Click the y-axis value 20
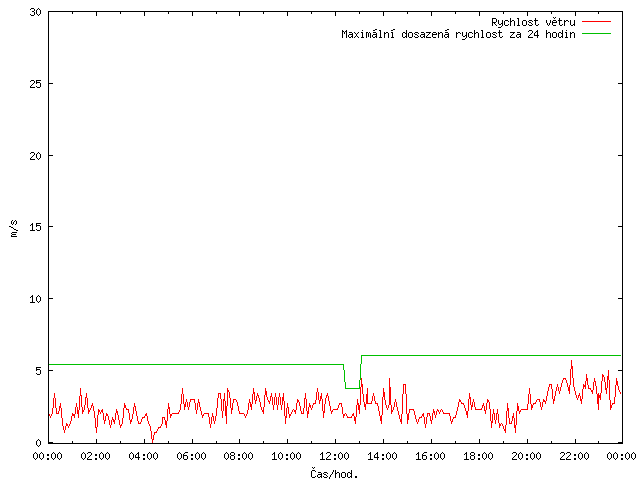The image size is (640, 480). [36, 156]
